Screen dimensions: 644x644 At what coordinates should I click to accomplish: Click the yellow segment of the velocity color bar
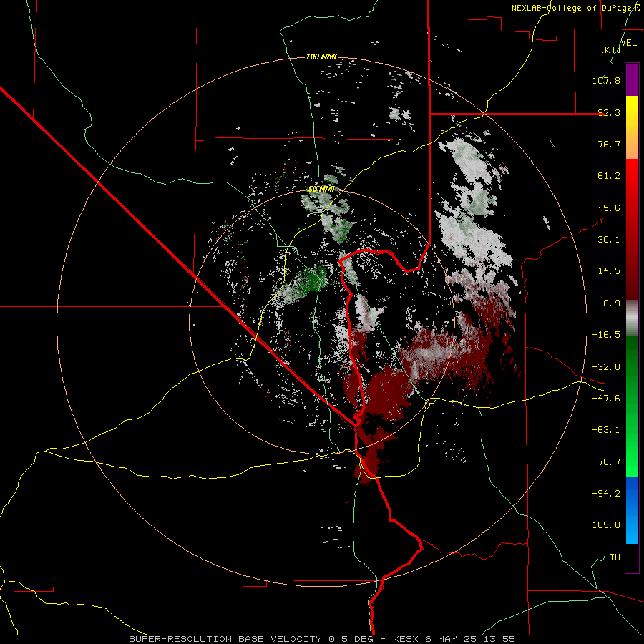632,127
